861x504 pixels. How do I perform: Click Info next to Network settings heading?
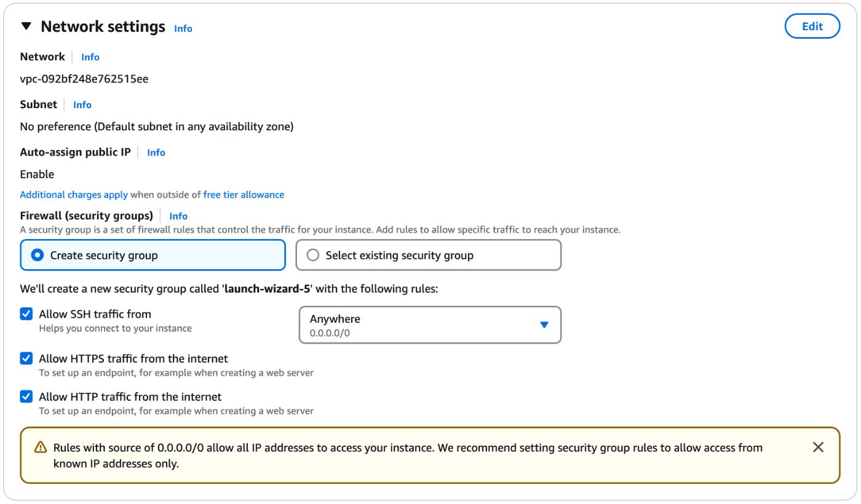pos(183,28)
